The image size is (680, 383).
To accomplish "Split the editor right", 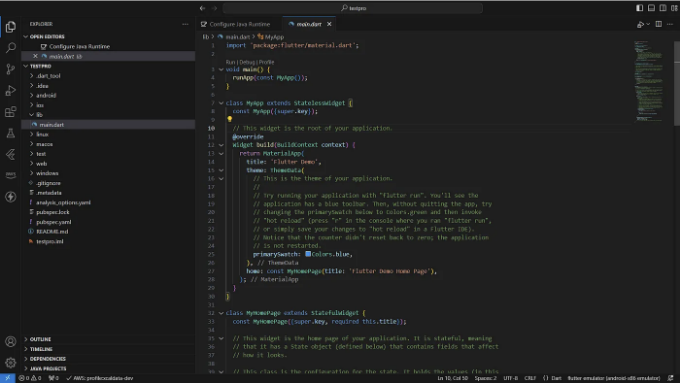I will pos(658,24).
